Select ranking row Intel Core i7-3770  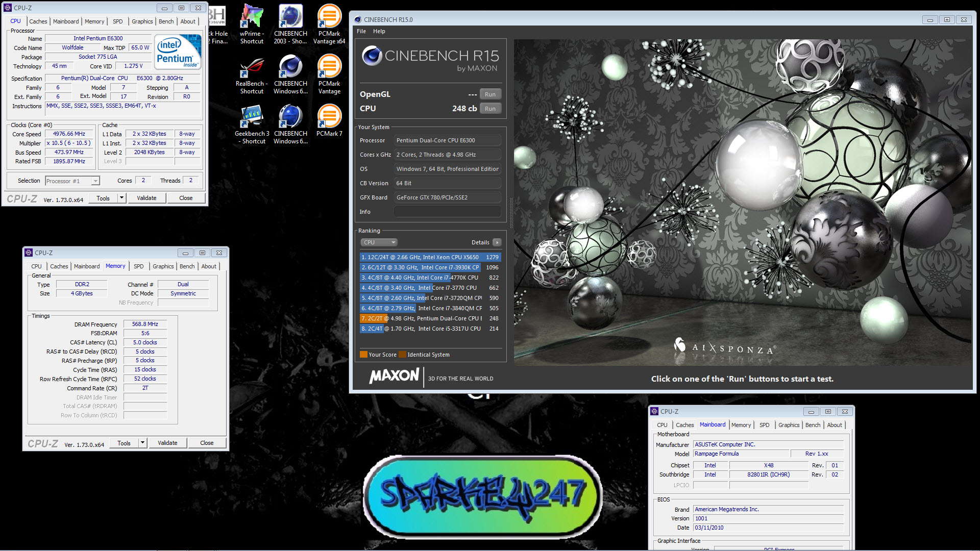coord(430,288)
